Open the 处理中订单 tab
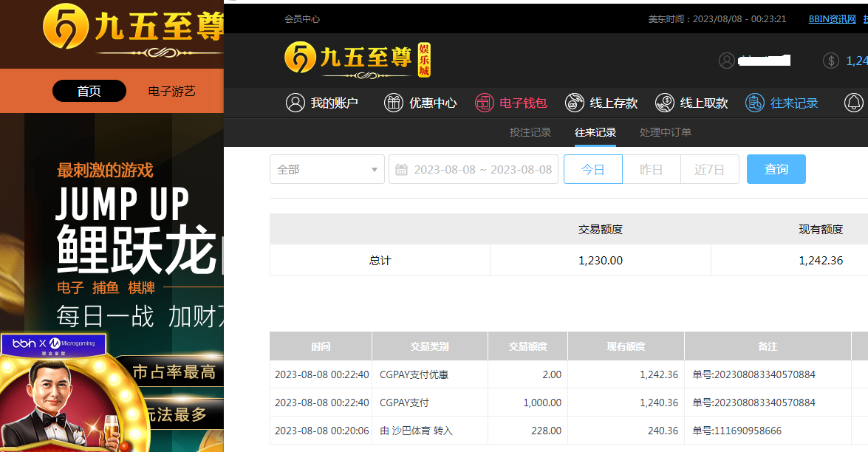This screenshot has height=452, width=868. [x=666, y=132]
